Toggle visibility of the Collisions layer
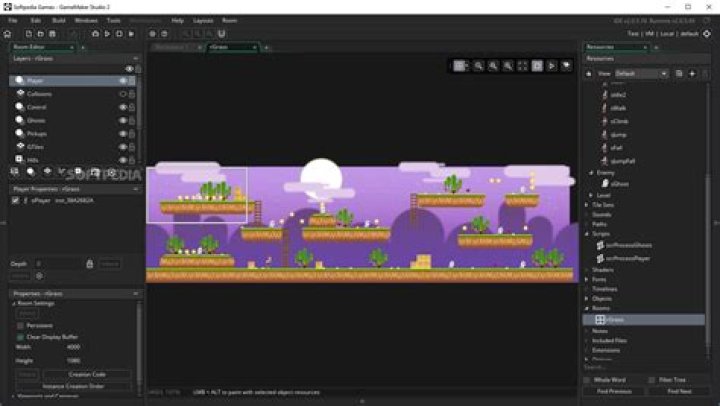Viewport: 720px width, 406px height. pos(123,93)
